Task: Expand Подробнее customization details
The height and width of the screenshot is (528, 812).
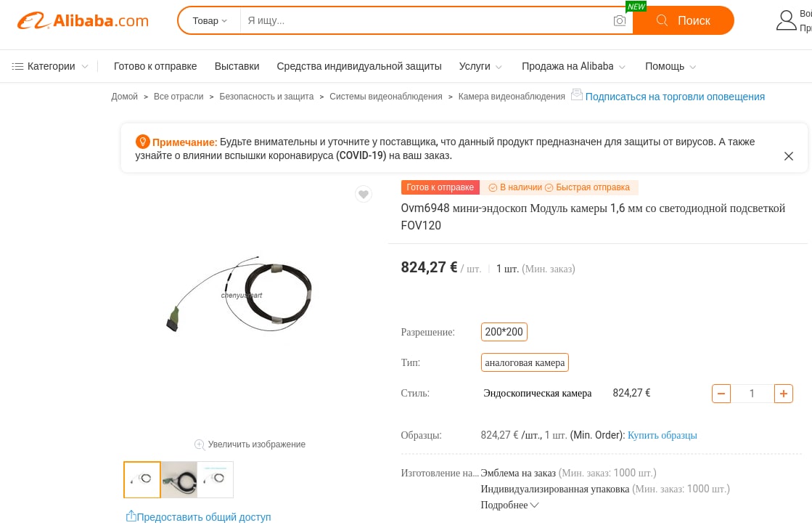Action: [x=509, y=505]
